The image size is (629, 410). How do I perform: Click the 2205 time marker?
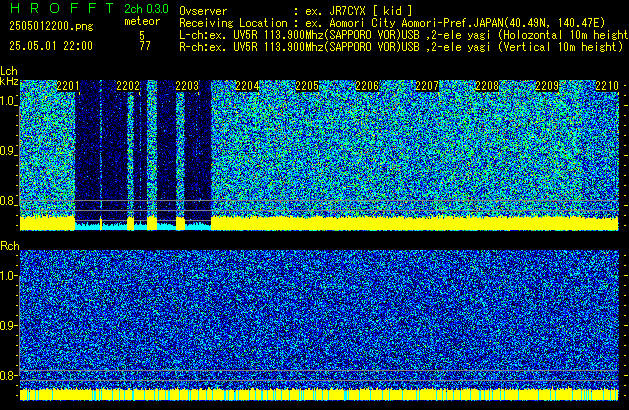point(307,86)
